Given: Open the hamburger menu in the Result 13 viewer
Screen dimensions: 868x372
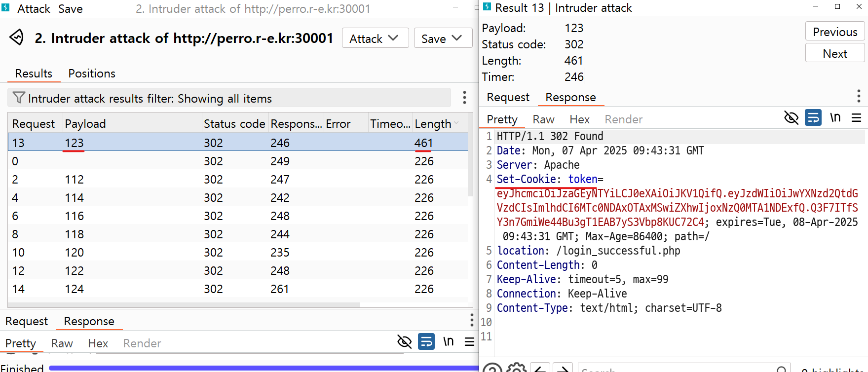Looking at the screenshot, I should point(856,117).
